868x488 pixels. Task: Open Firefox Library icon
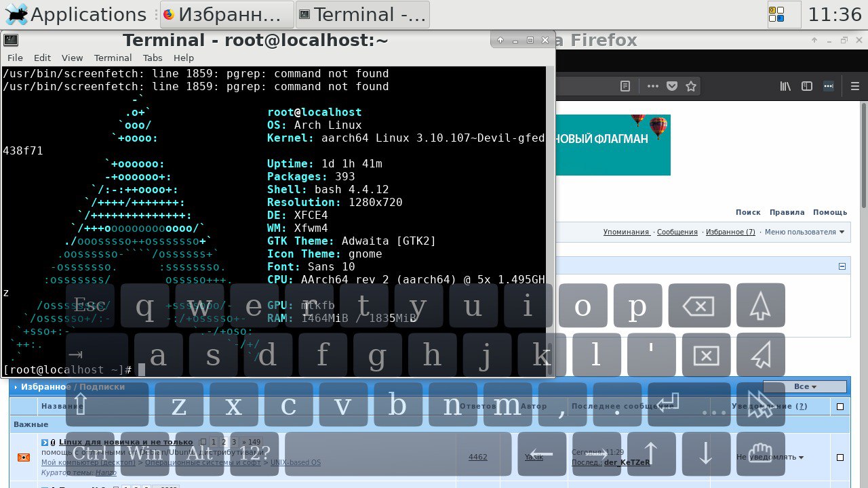point(785,86)
